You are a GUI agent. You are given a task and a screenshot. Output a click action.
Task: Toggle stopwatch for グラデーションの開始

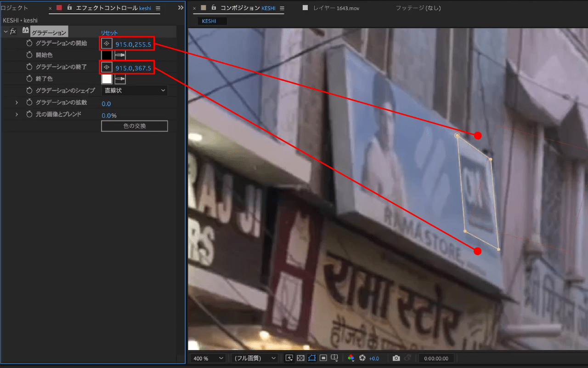[29, 43]
